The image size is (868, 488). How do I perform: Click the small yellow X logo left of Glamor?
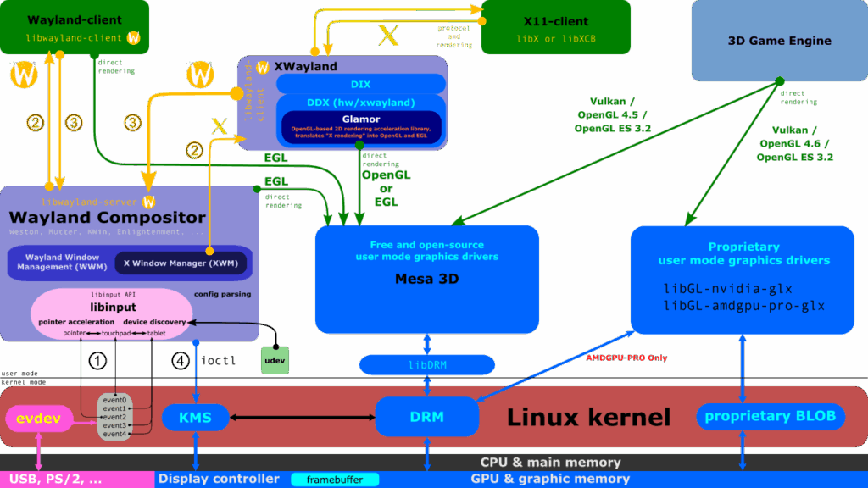point(220,126)
